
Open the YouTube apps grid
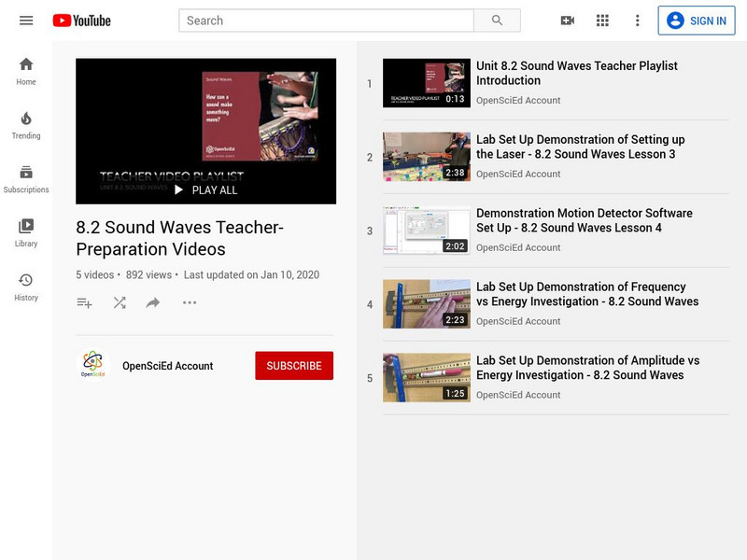pos(602,21)
